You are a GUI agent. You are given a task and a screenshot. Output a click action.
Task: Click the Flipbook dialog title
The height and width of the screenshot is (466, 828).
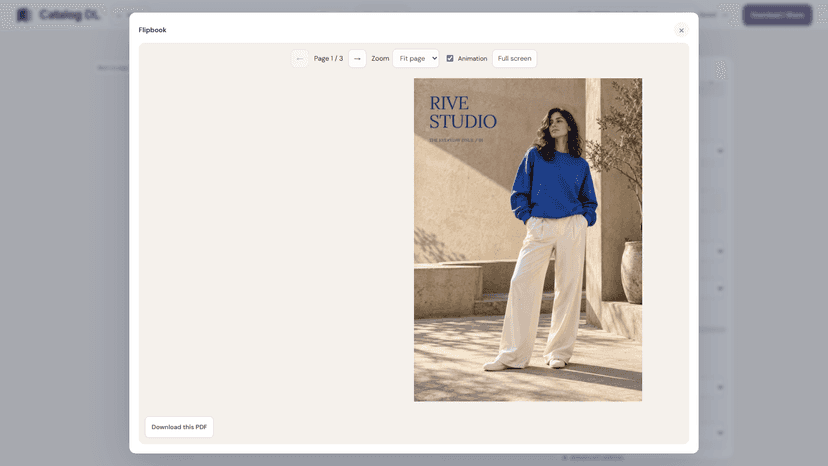coord(152,30)
